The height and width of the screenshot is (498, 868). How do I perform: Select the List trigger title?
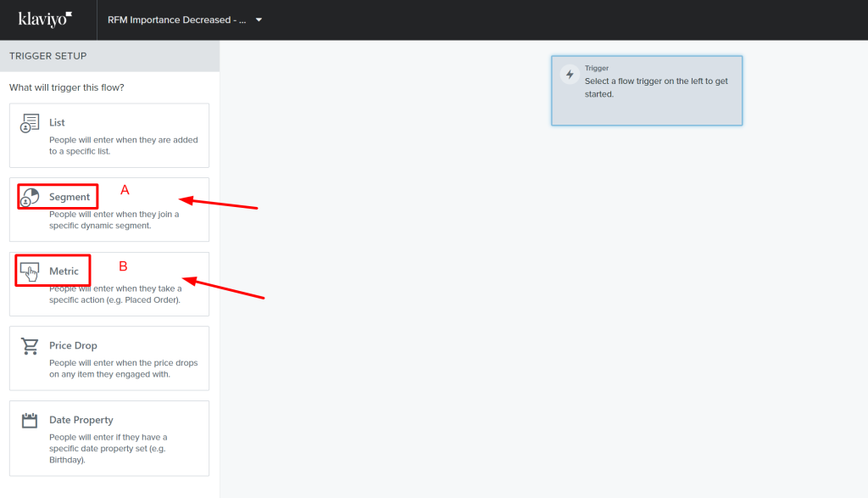point(57,123)
